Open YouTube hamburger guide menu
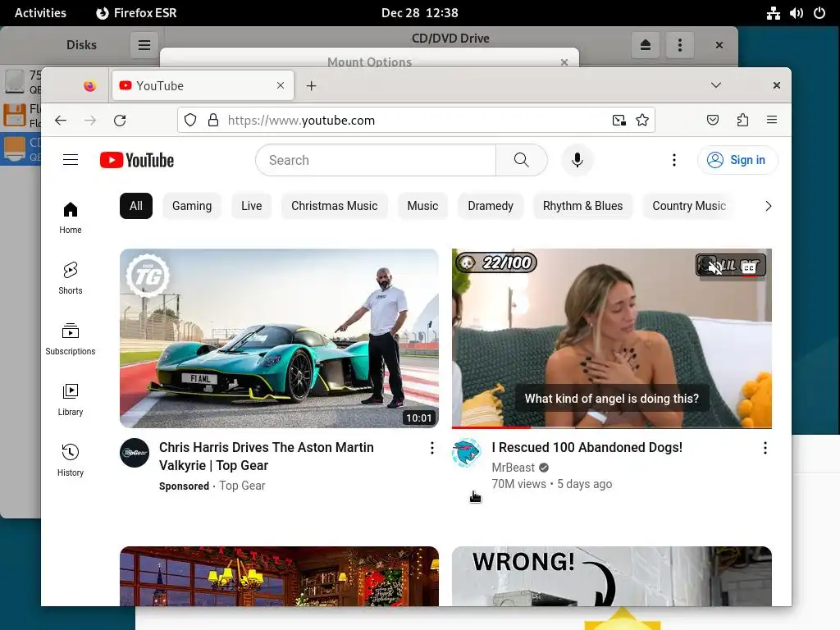The height and width of the screenshot is (630, 840). click(x=71, y=160)
